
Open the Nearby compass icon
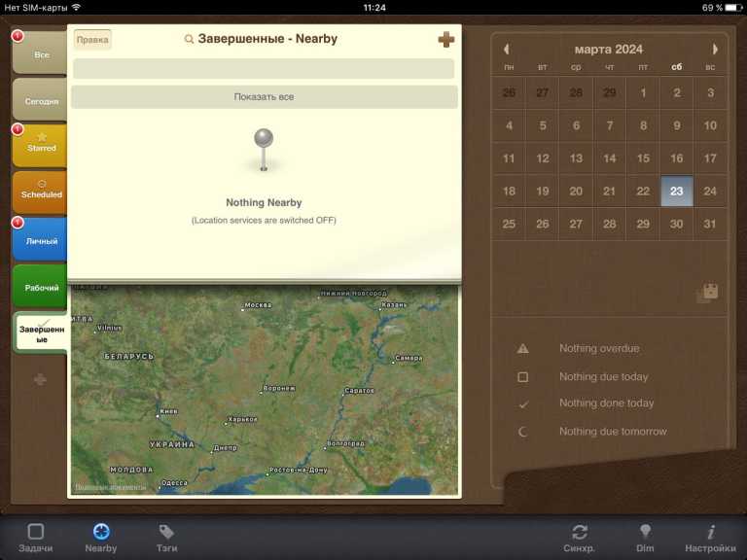100,532
